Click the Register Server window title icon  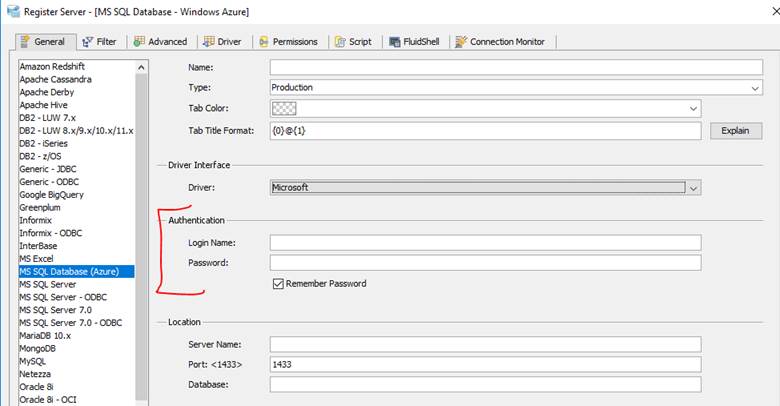pyautogui.click(x=13, y=11)
